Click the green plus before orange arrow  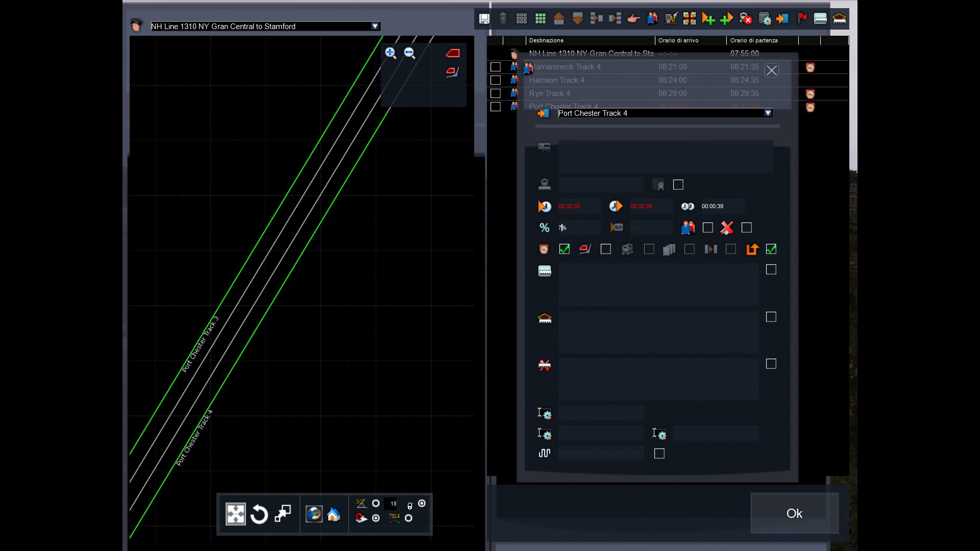[x=727, y=19]
